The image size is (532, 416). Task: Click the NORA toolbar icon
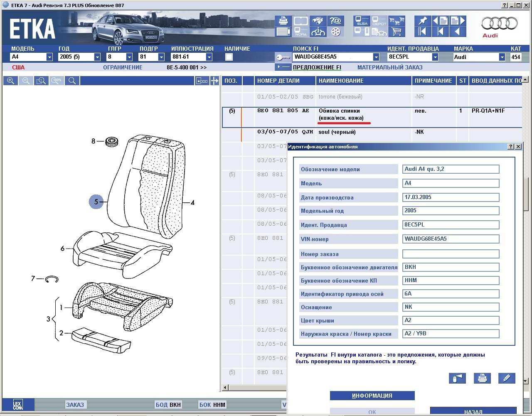coord(300,32)
